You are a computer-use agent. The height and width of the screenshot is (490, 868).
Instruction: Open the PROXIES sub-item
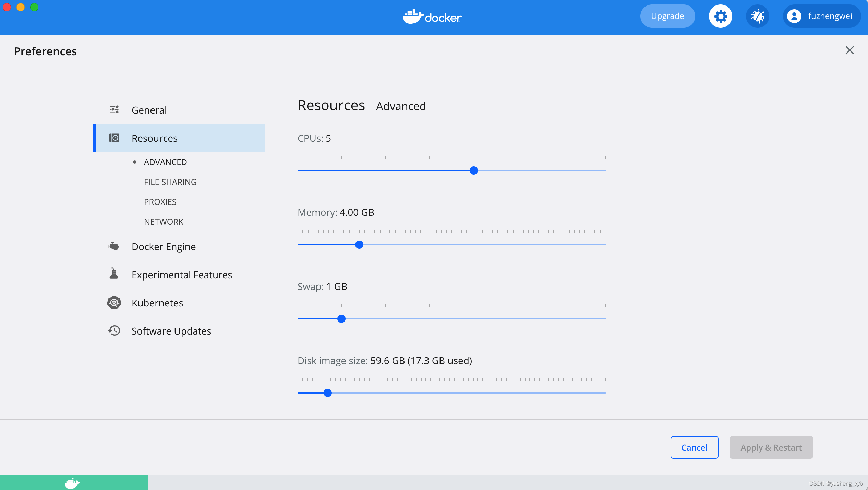tap(160, 202)
